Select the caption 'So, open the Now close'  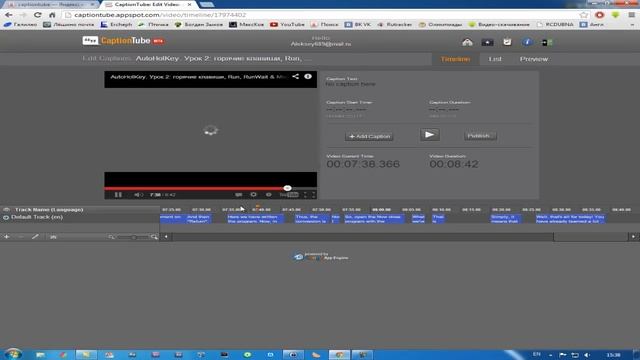point(374,219)
